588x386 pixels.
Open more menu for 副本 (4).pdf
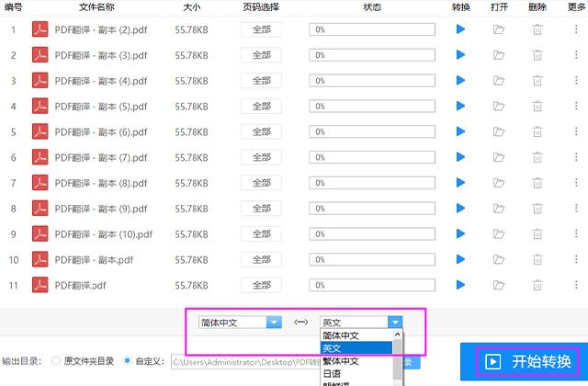pyautogui.click(x=576, y=80)
